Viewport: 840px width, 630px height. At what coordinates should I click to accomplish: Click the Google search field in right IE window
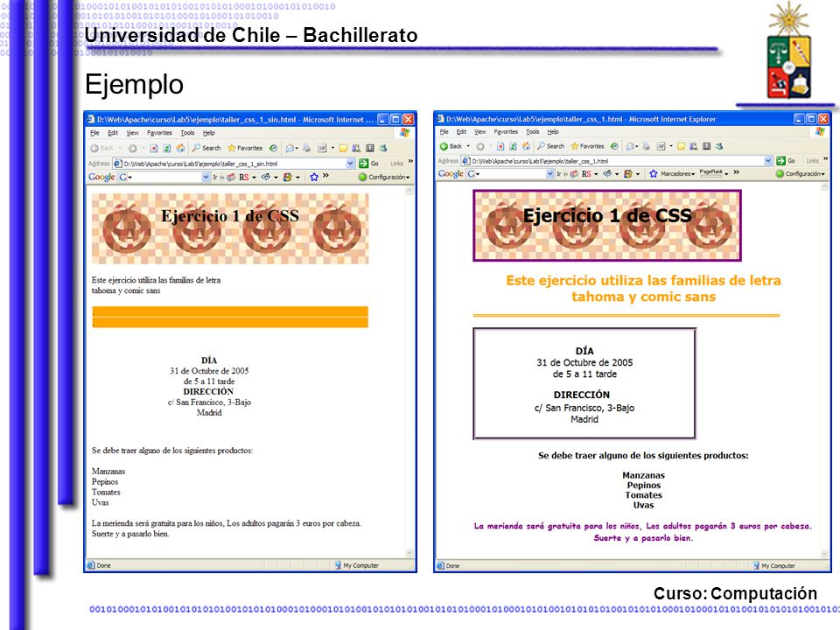511,173
